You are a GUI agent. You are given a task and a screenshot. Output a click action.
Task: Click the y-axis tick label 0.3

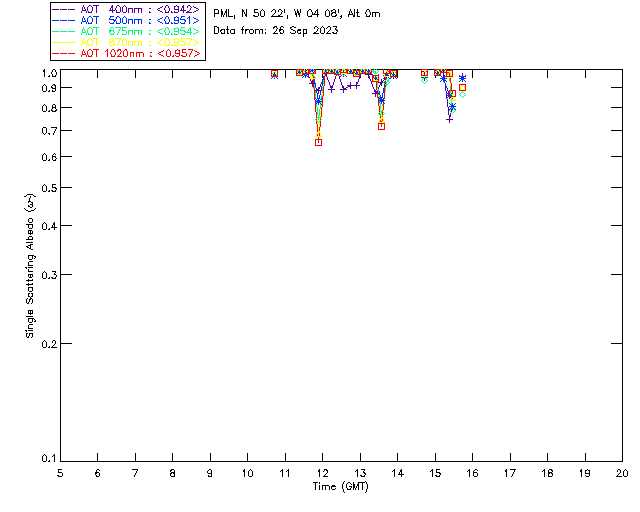[x=49, y=275]
